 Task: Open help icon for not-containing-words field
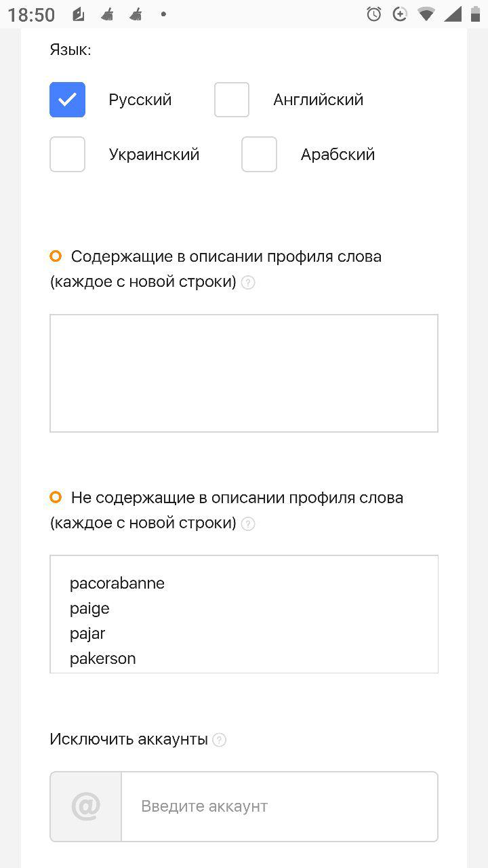coord(248,524)
